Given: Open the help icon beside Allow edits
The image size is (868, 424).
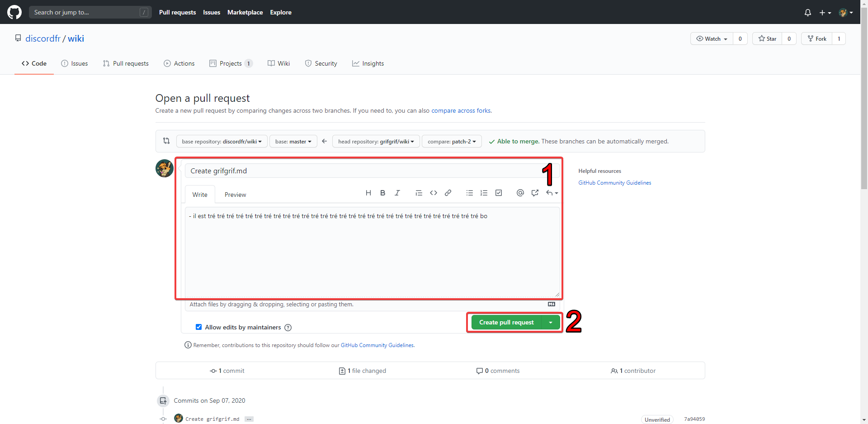Looking at the screenshot, I should pos(288,328).
